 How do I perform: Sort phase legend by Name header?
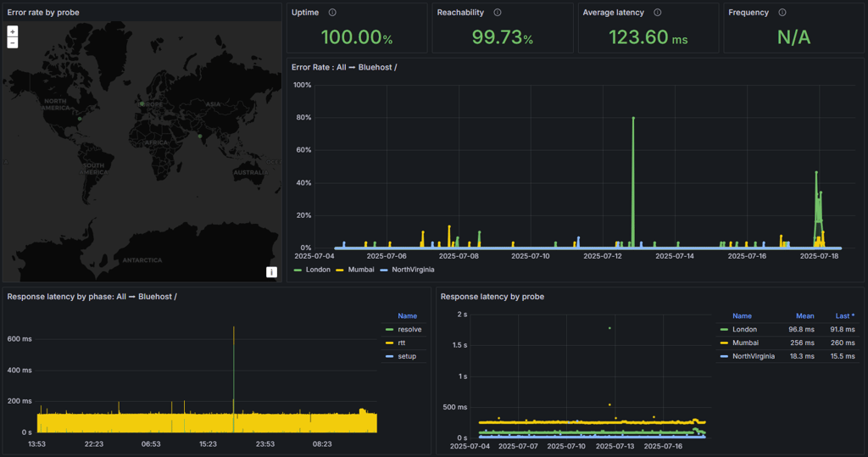tap(408, 315)
